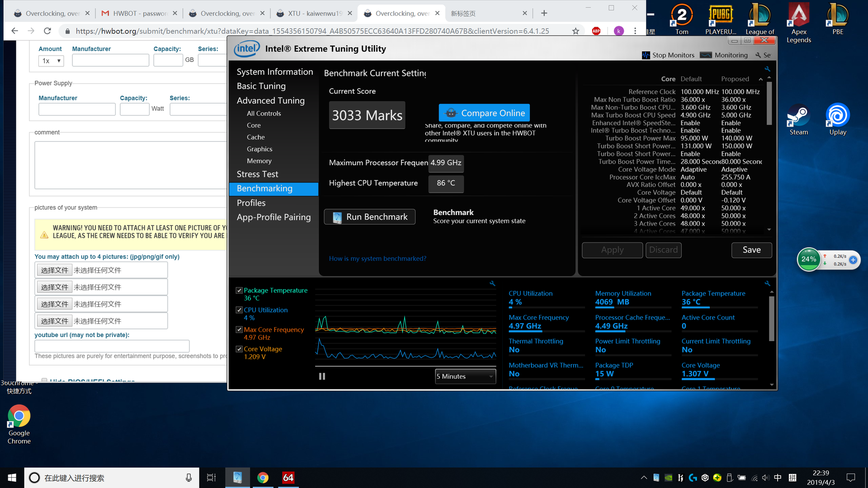Click Run Benchmark button
The height and width of the screenshot is (488, 868).
(x=370, y=217)
